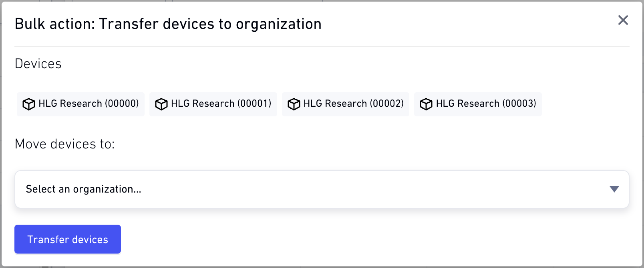Click the cube icon for HLG Research (00000)
The width and height of the screenshot is (644, 268).
point(28,104)
